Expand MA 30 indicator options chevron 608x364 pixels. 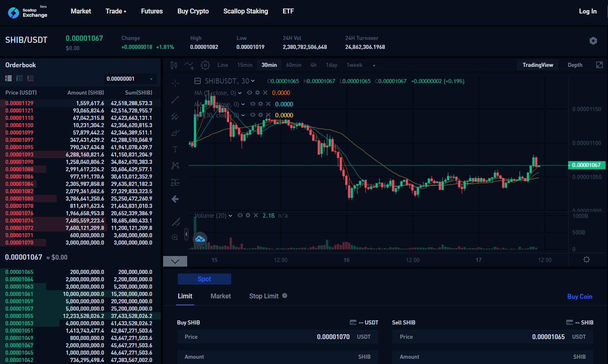[243, 115]
